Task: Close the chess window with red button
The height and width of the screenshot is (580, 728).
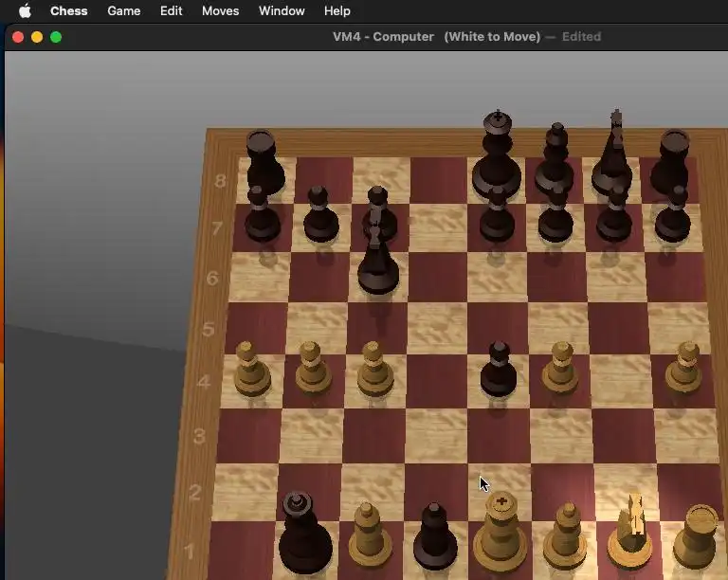Action: pos(18,37)
